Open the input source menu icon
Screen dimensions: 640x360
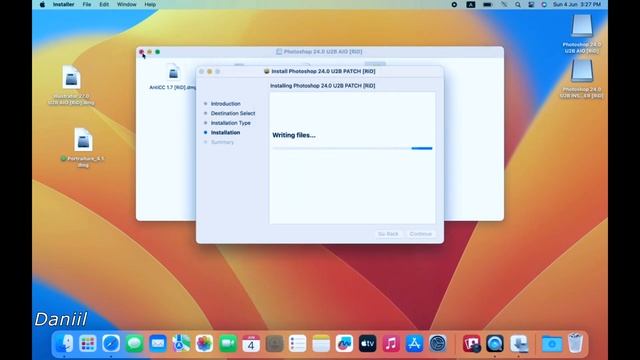[471, 4]
